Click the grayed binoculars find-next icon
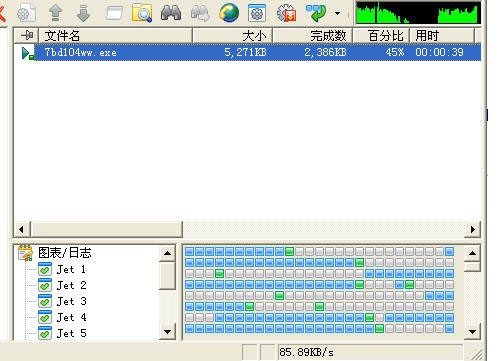This screenshot has height=361, width=500. (x=200, y=13)
